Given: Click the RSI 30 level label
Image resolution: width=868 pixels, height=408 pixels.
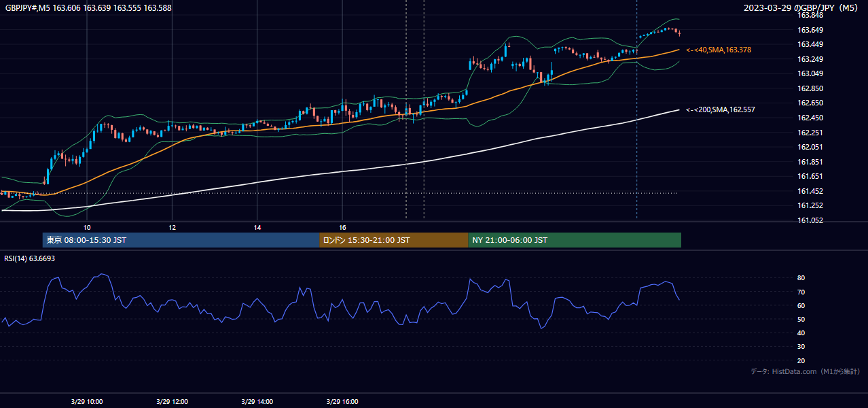Looking at the screenshot, I should 801,346.
